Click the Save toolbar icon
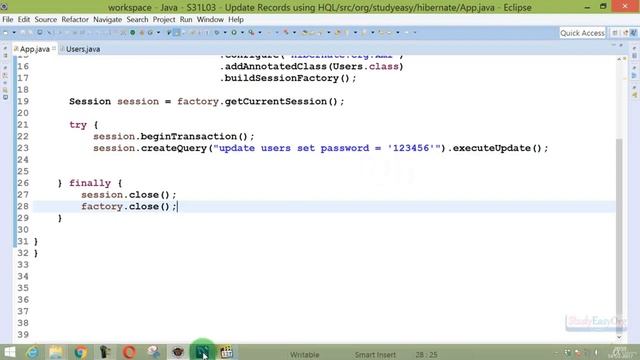This screenshot has height=360, width=640. [23, 33]
